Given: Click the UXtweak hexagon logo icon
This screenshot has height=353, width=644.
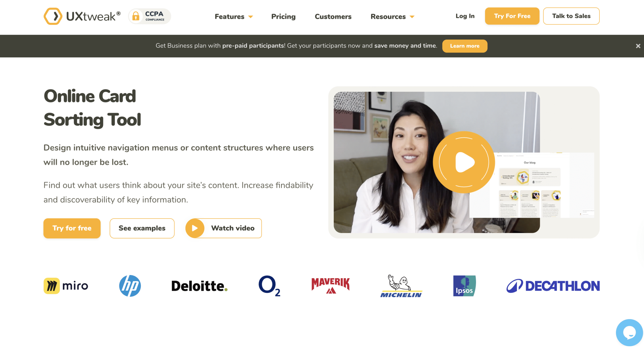Looking at the screenshot, I should [x=53, y=16].
